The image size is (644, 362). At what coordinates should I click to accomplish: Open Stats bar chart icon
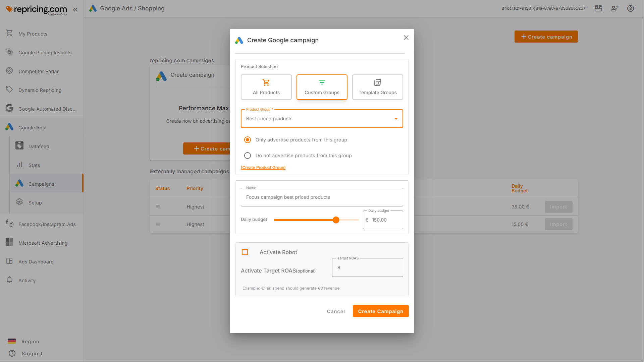19,165
